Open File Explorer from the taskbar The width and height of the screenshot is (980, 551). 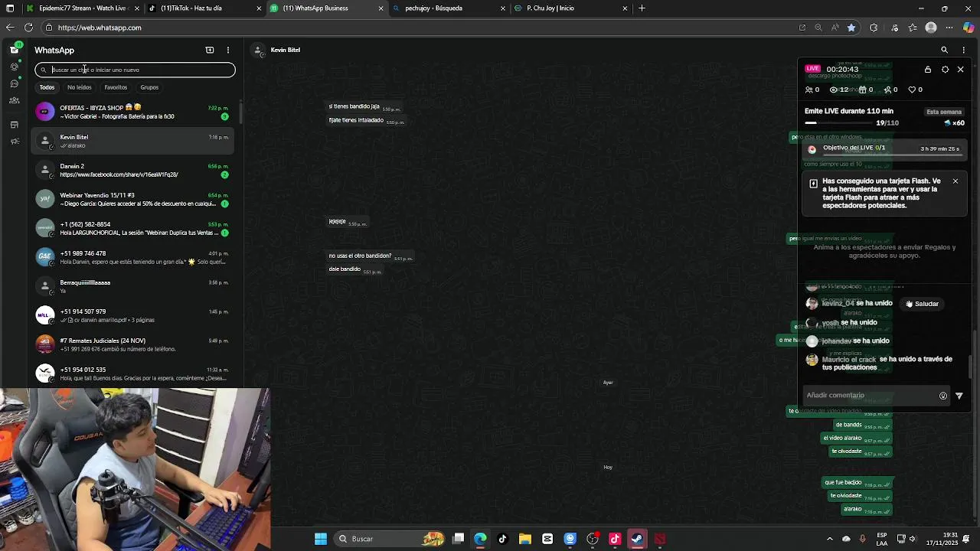point(525,539)
